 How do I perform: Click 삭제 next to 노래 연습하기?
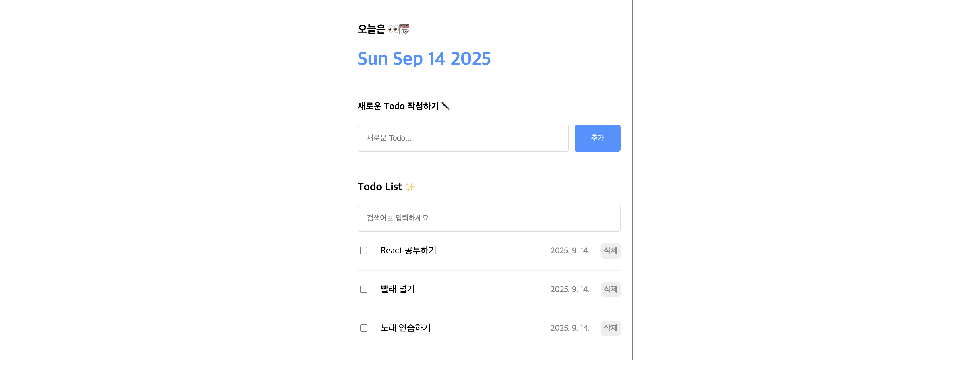[x=610, y=328]
